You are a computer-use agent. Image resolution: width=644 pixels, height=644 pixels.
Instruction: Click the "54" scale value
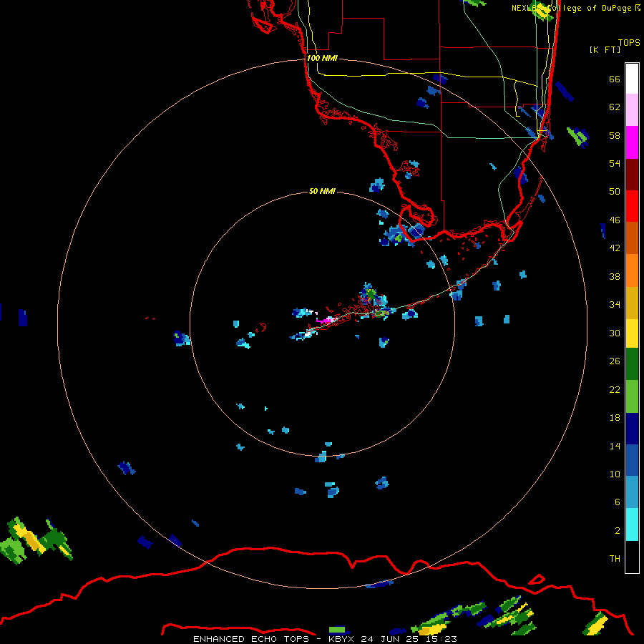tap(615, 163)
